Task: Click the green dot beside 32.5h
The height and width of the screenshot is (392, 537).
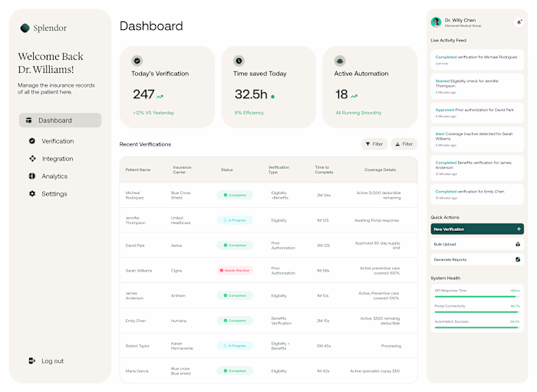Action: [x=272, y=97]
